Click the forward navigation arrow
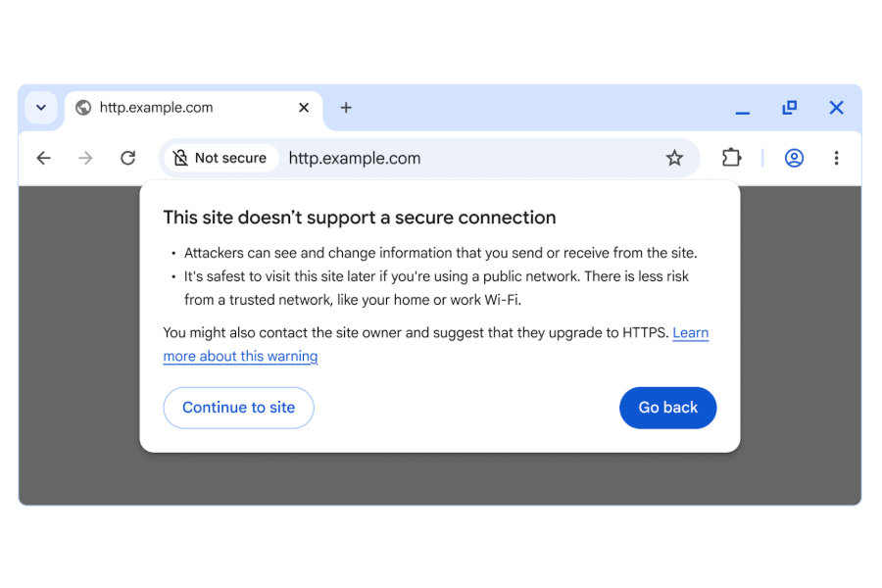 click(85, 157)
